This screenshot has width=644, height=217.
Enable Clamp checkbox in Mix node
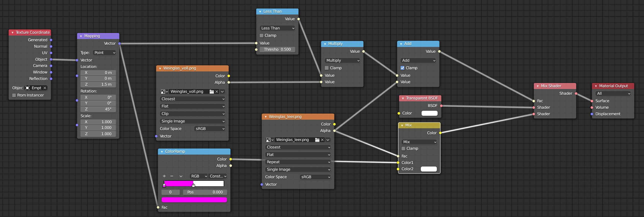tap(403, 148)
